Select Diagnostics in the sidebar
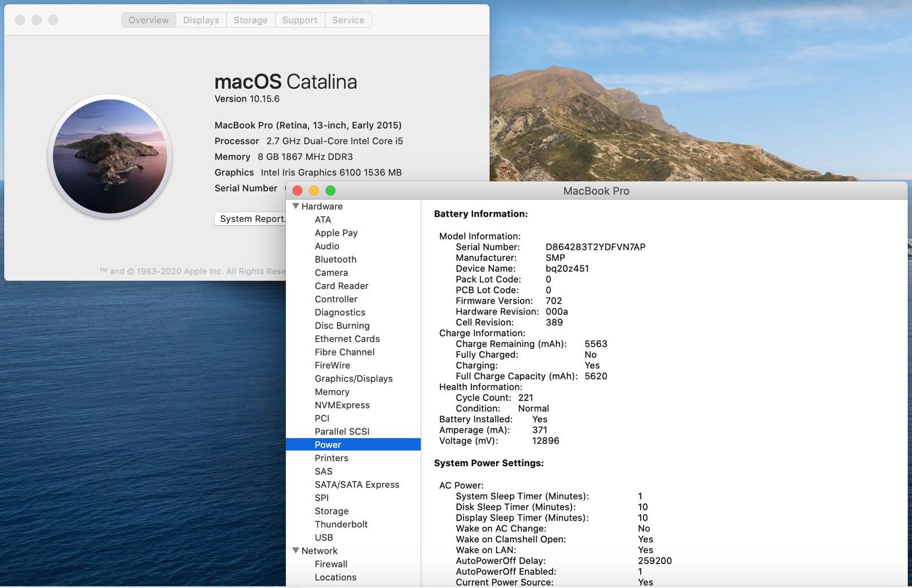 pyautogui.click(x=340, y=312)
